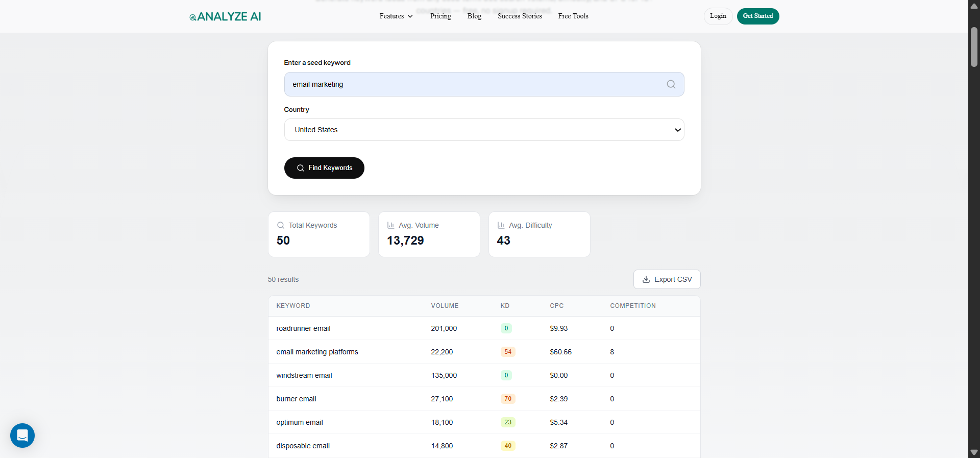980x458 pixels.
Task: Click the Total Keywords magnifier icon
Action: click(x=281, y=225)
